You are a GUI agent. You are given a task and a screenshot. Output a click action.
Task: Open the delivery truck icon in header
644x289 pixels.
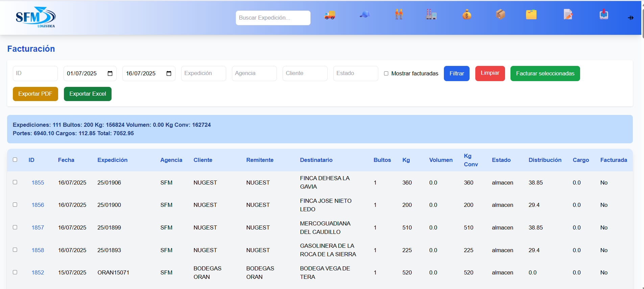pos(330,15)
